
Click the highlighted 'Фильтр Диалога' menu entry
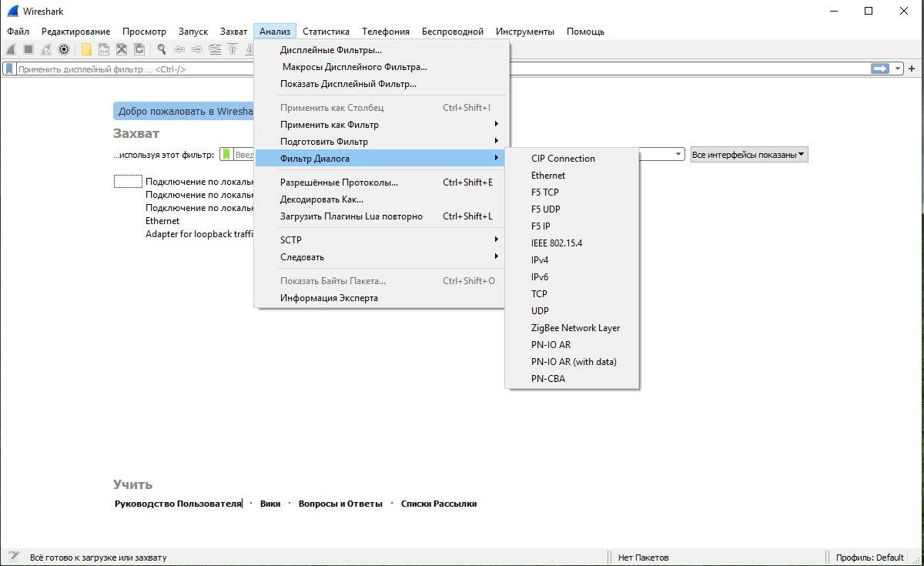tap(380, 158)
